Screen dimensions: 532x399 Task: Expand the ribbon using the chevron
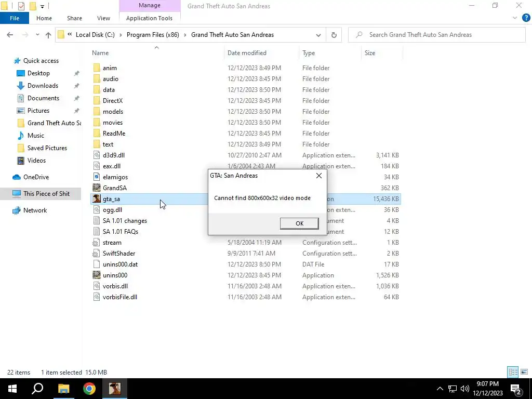click(x=515, y=18)
